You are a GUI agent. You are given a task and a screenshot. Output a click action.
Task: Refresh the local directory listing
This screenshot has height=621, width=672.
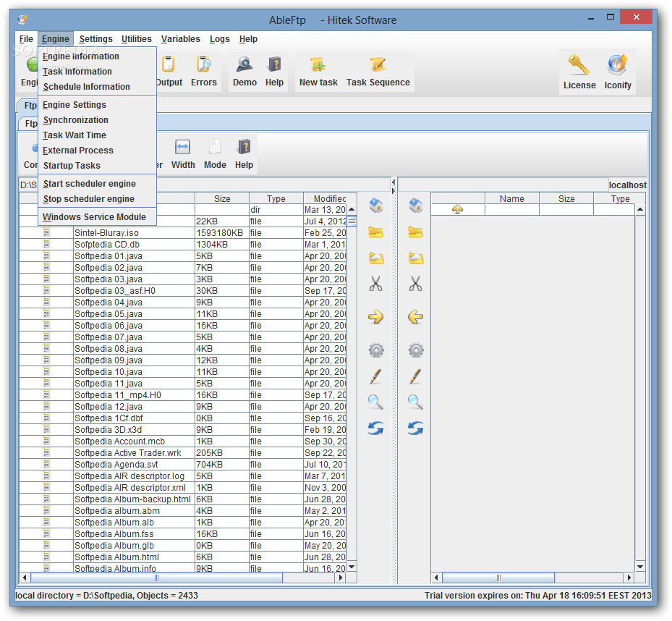point(376,428)
